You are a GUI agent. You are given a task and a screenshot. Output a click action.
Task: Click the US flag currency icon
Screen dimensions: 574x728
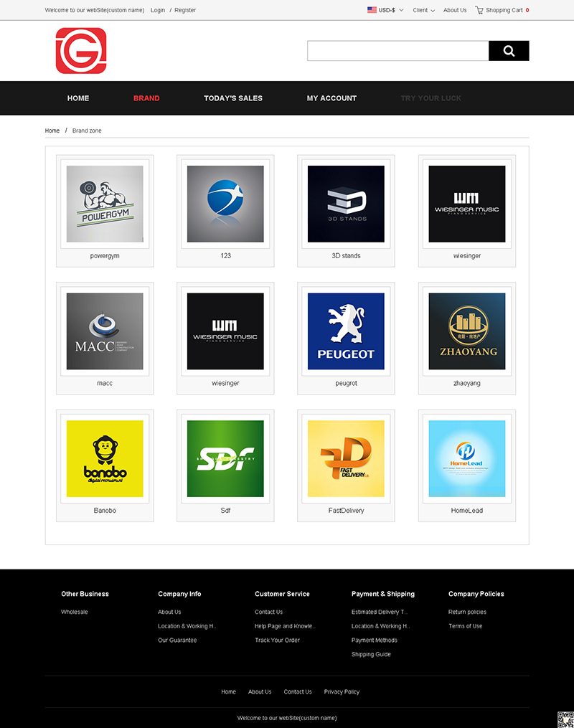coord(372,10)
